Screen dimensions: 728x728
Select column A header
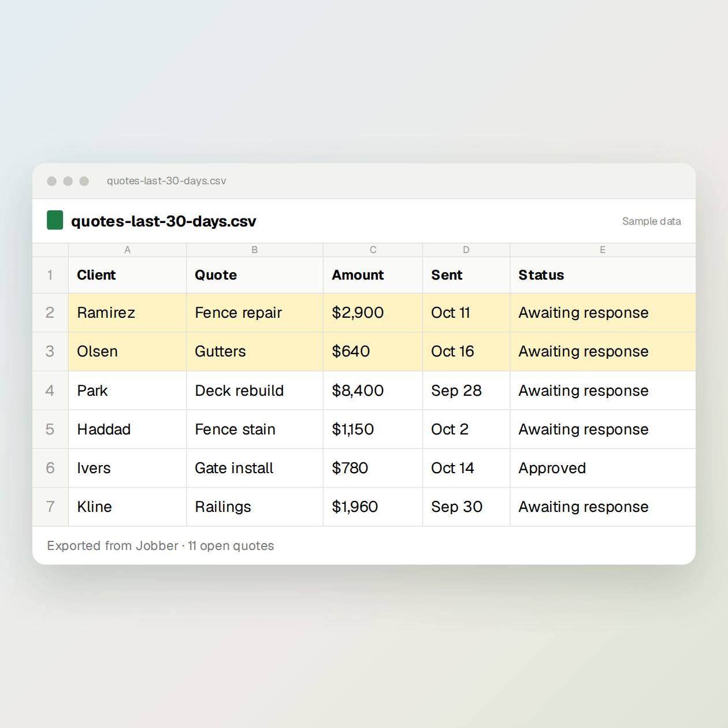click(127, 250)
